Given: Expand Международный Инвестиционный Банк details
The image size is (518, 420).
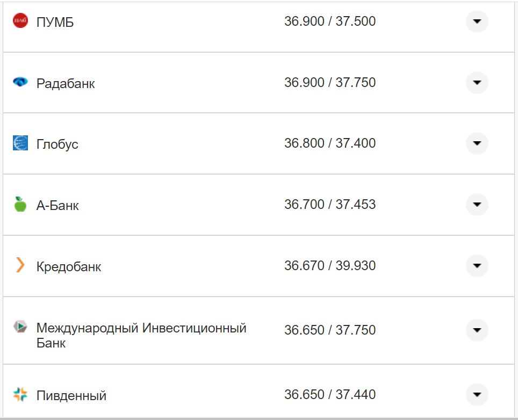Looking at the screenshot, I should [477, 330].
